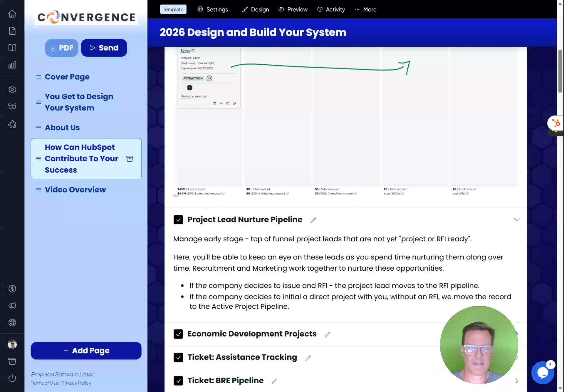
Task: Open the Design tab
Action: 256,9
